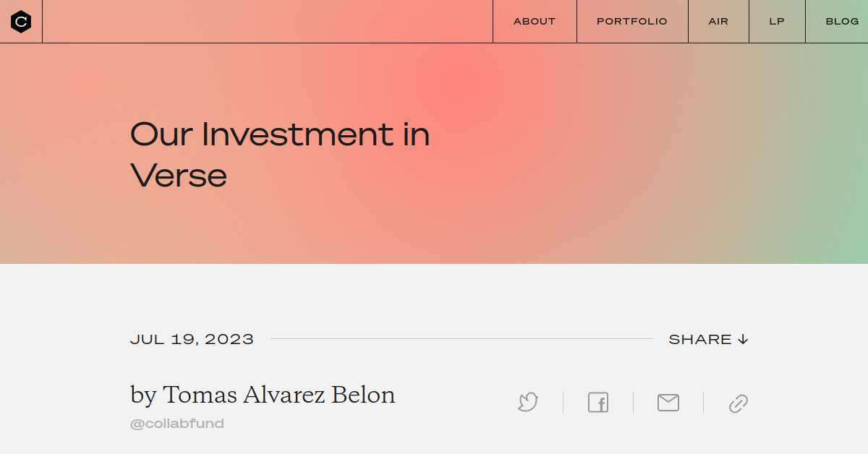Open author link Tomas Alvarez Belon

[279, 395]
